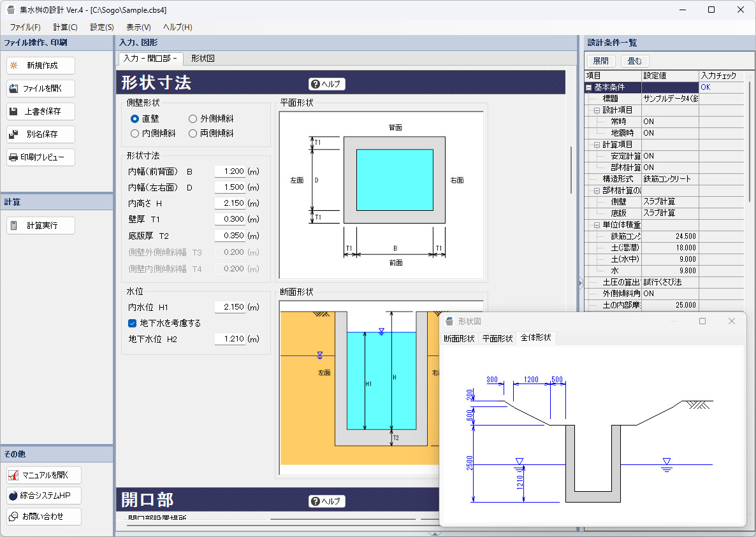Click ヘルプ button beside 形状寸法 header
Viewport: 756px width, 537px height.
[x=326, y=84]
